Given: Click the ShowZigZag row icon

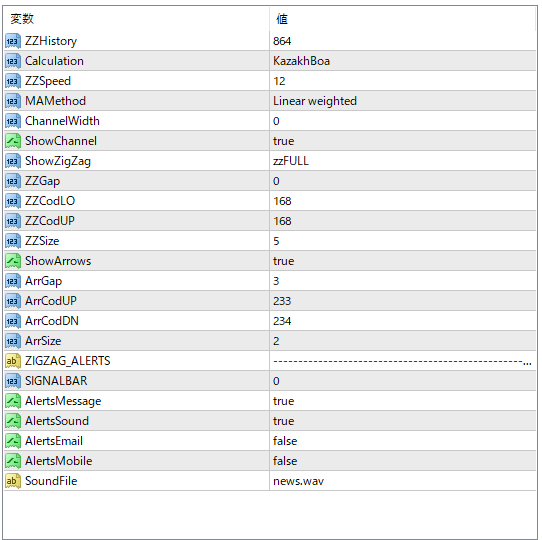Looking at the screenshot, I should point(13,161).
